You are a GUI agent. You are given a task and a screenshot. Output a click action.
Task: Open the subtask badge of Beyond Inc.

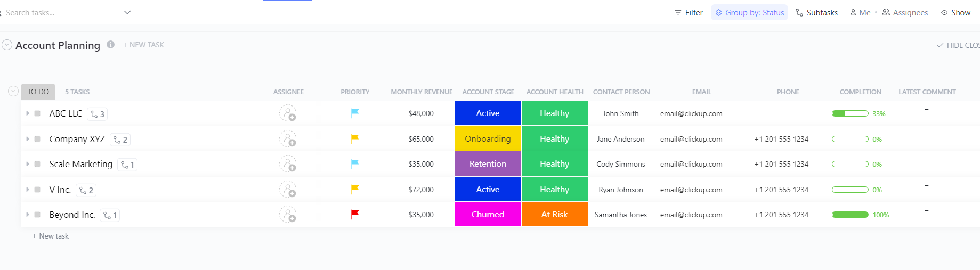pos(110,216)
